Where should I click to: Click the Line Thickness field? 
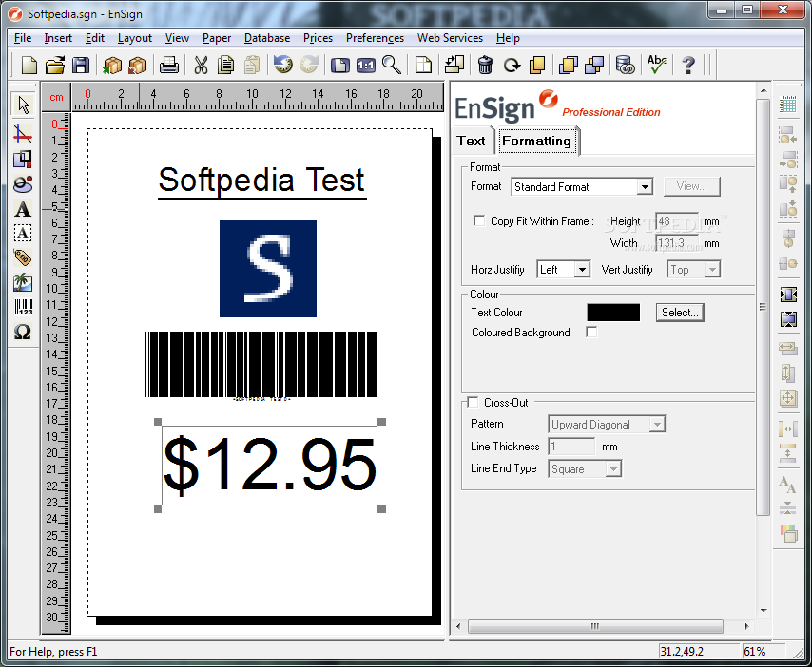(x=571, y=447)
